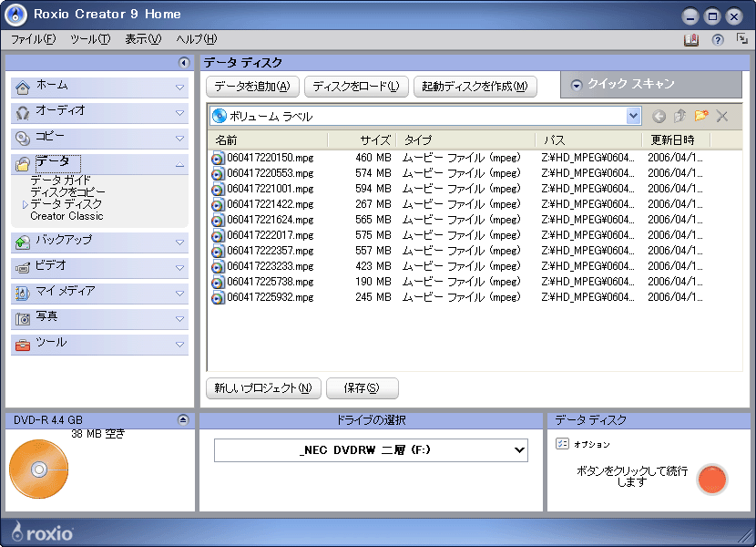Click the Roxio logo in title bar
This screenshot has height=547, width=756.
point(15,15)
